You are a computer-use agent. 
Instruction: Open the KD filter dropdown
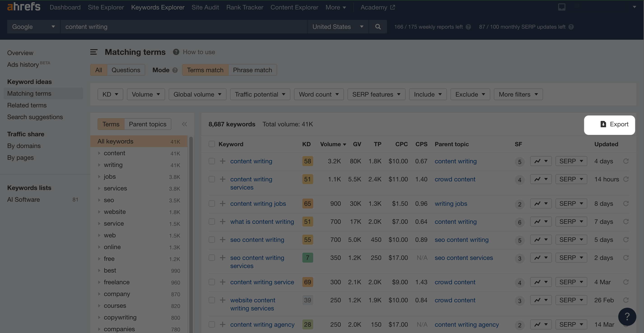(x=110, y=95)
